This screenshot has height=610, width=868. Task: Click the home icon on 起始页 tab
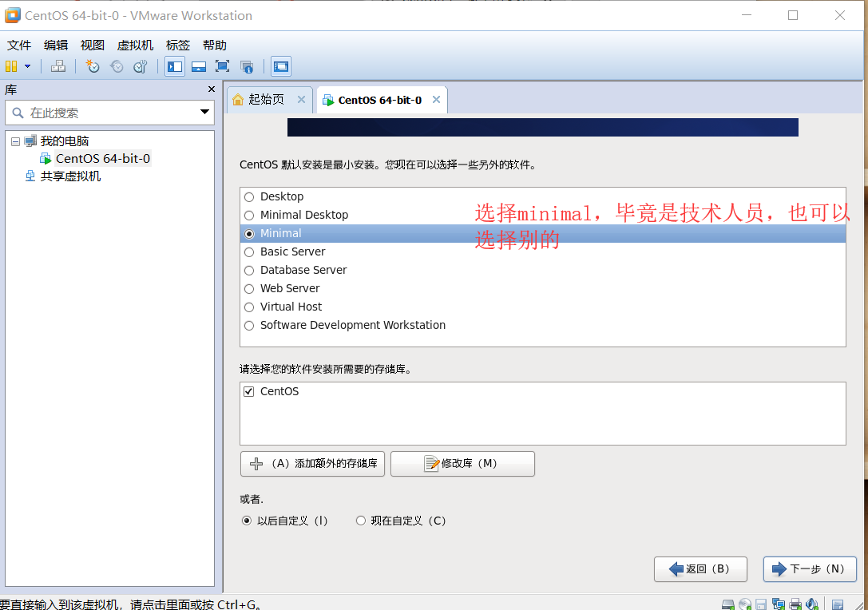click(x=238, y=100)
